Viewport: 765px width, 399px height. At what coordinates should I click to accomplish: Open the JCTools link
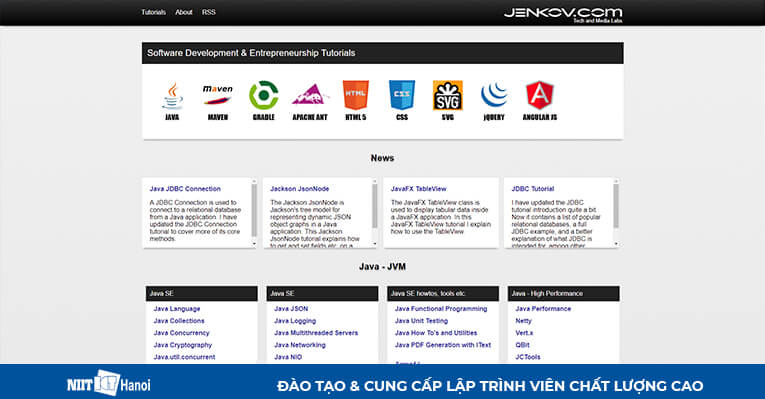point(528,357)
